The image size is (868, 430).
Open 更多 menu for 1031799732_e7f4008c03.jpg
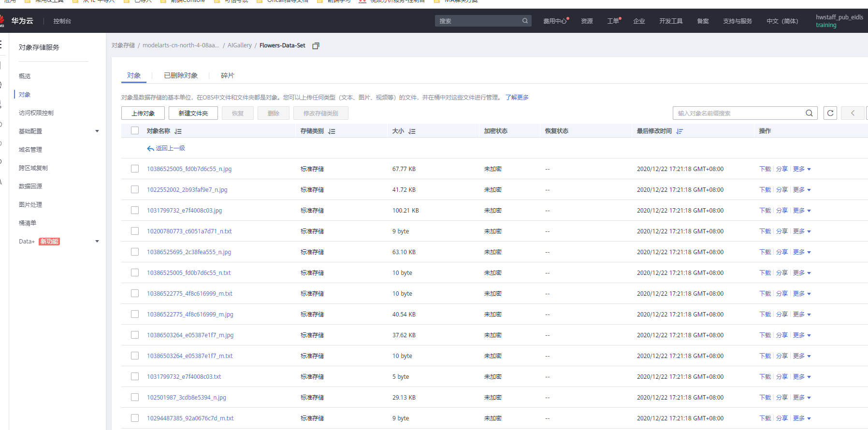click(x=802, y=211)
